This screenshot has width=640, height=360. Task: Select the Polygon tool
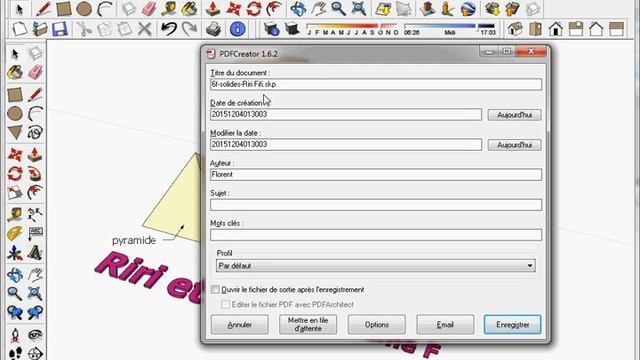15,132
